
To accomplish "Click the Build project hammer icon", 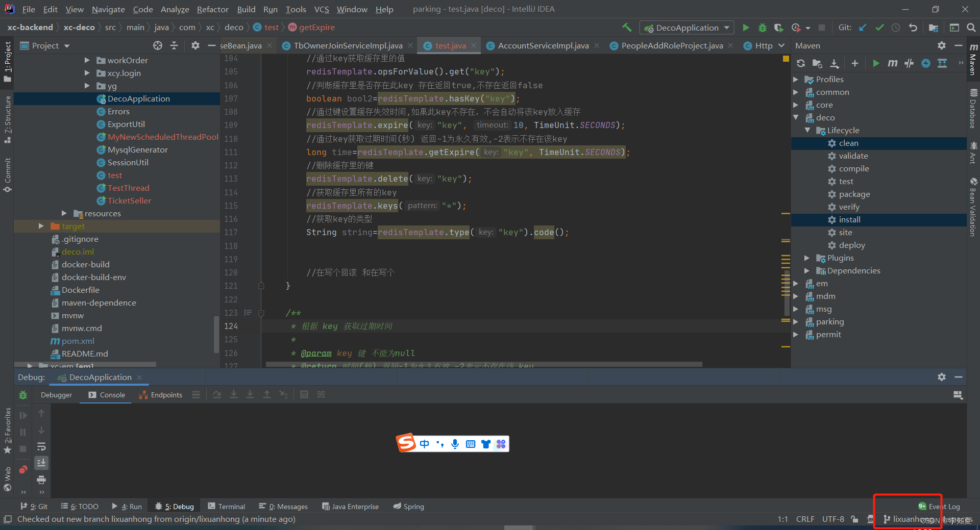I will pyautogui.click(x=627, y=28).
